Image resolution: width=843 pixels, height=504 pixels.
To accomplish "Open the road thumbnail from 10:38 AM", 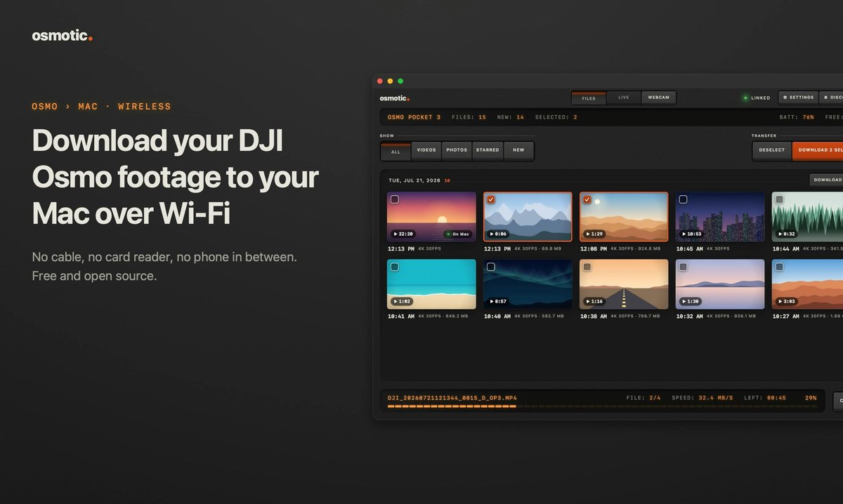I will click(624, 284).
